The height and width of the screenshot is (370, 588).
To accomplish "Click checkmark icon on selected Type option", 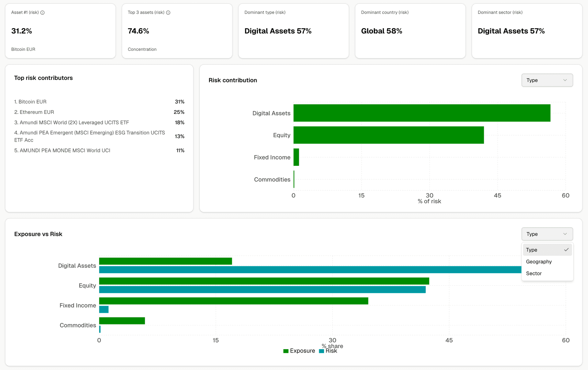I will point(566,250).
